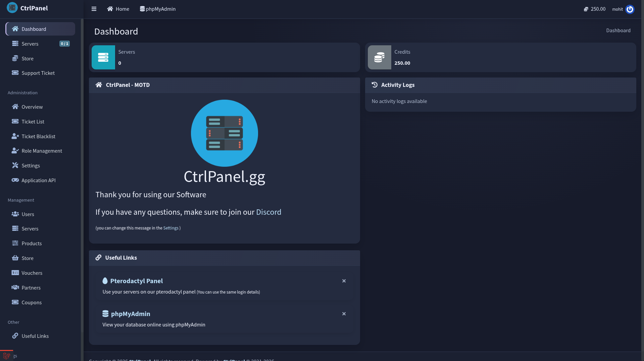Click the credits coins icon in navbar
Screen dimensions: 644x361
coord(586,9)
